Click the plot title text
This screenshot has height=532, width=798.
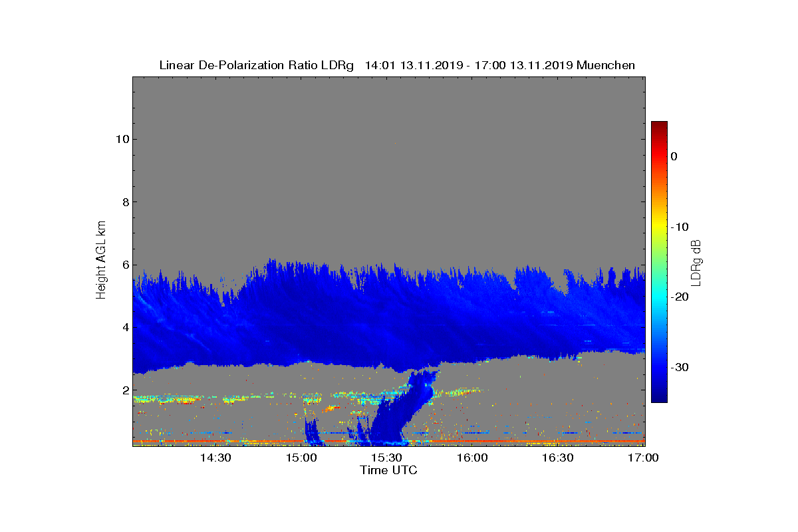tap(397, 65)
